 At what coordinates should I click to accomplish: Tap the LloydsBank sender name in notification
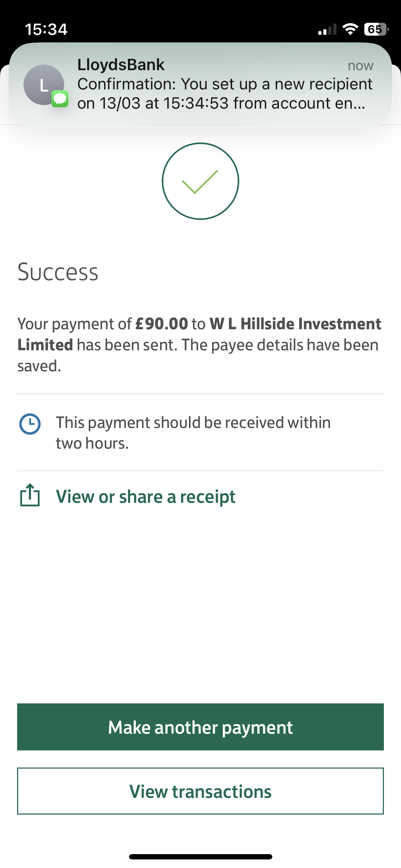point(121,65)
